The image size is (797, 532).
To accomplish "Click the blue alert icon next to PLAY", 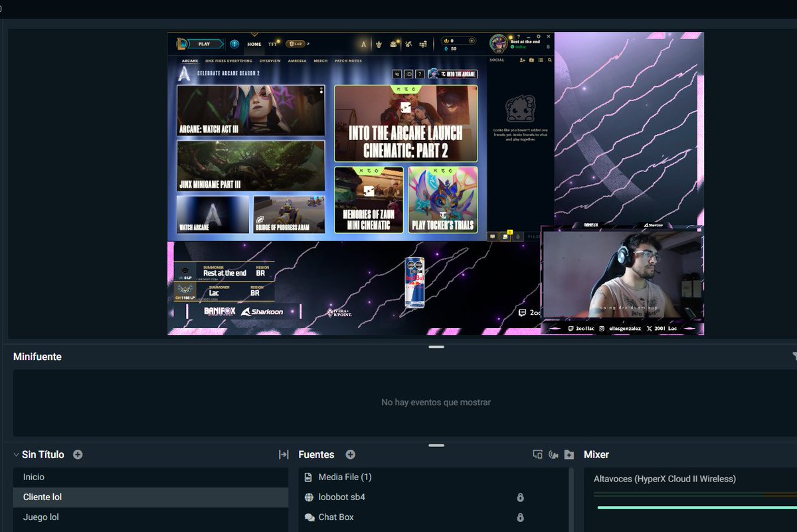I will click(x=234, y=44).
